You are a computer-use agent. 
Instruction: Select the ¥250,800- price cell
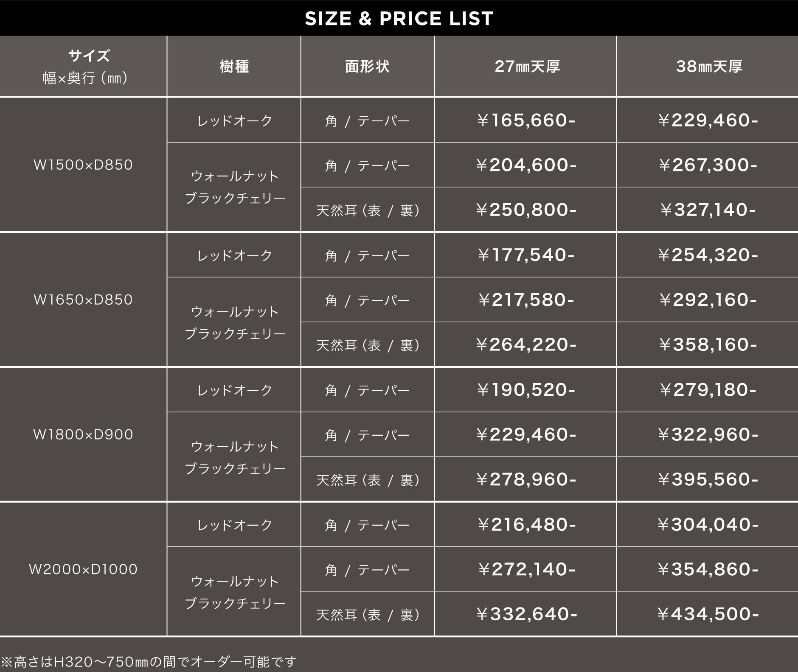click(526, 210)
